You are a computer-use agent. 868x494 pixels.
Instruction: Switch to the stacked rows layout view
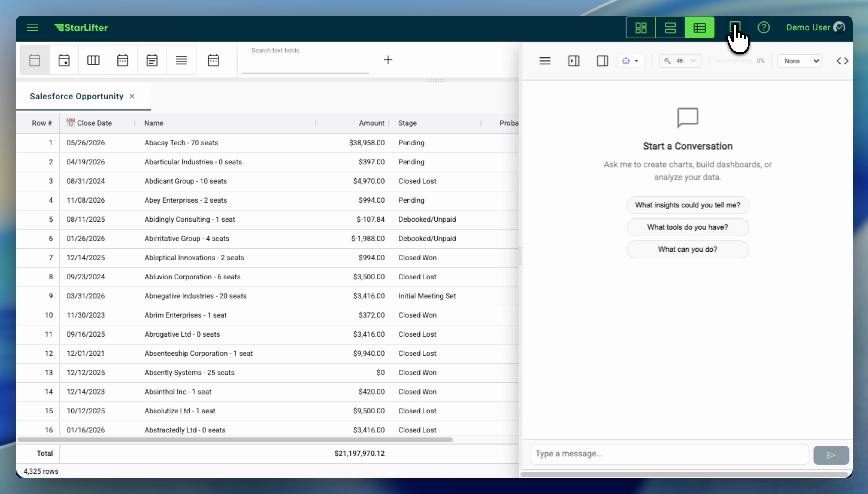tap(670, 27)
